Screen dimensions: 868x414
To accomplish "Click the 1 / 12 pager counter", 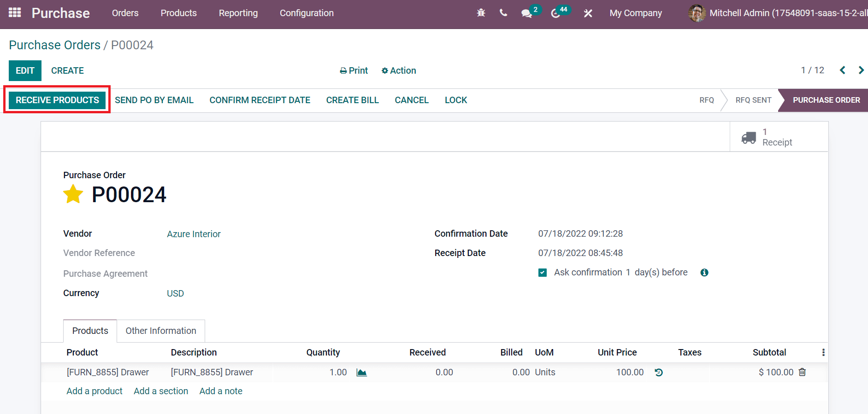I will click(812, 70).
